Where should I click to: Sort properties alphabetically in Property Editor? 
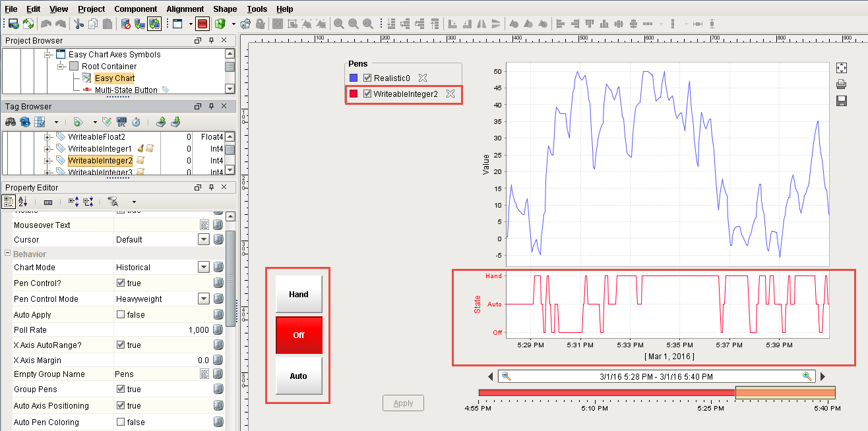point(23,202)
